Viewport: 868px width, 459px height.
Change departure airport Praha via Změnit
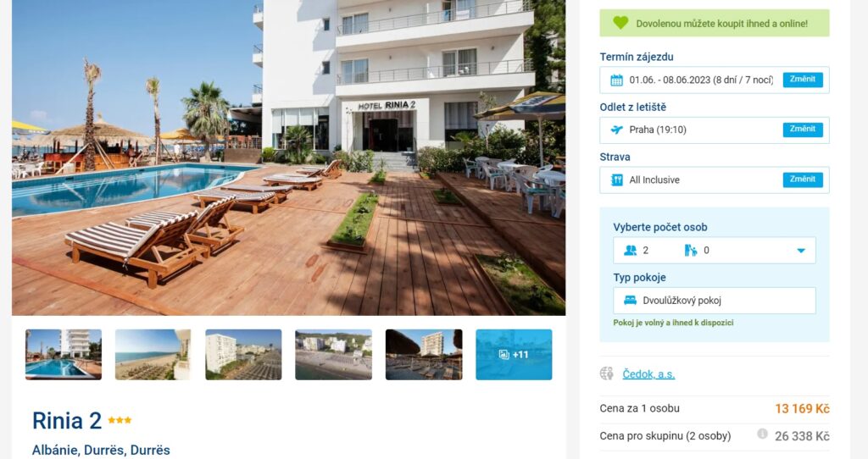[x=803, y=130]
